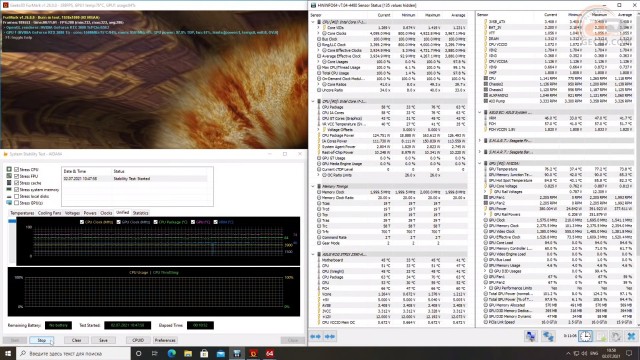Click the Clear button in AIDA64

pyautogui.click(x=76, y=340)
